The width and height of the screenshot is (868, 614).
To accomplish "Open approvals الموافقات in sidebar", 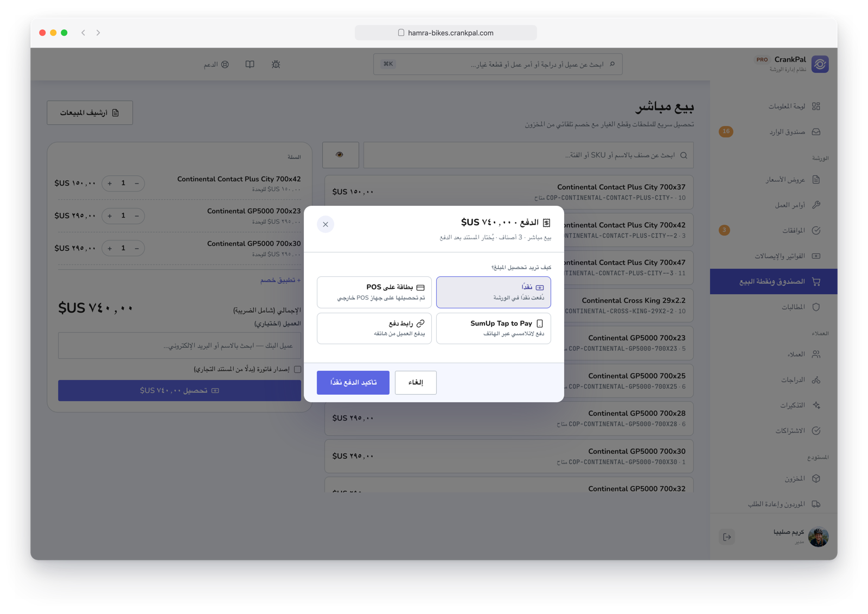I will (x=774, y=231).
